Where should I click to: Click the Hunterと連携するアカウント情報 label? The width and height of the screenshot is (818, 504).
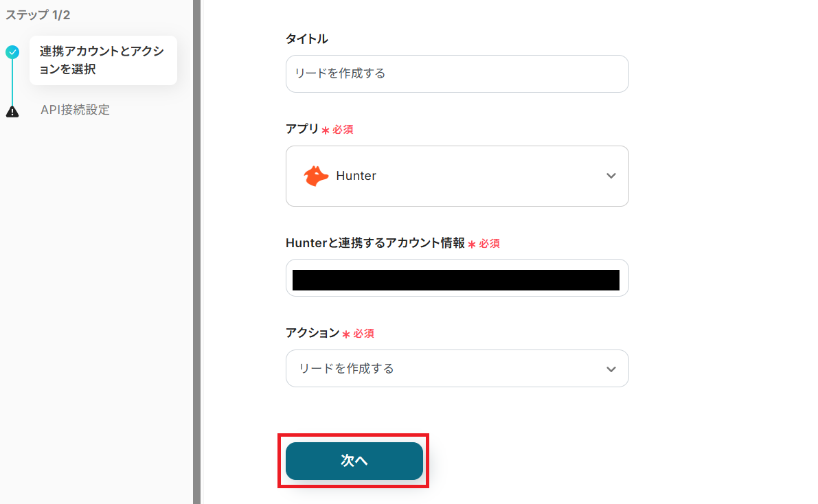pyautogui.click(x=375, y=243)
